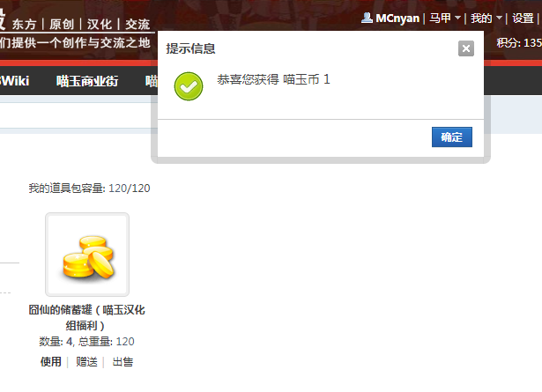Click the green checkmark success icon
Image resolution: width=542 pixels, height=392 pixels.
(189, 86)
